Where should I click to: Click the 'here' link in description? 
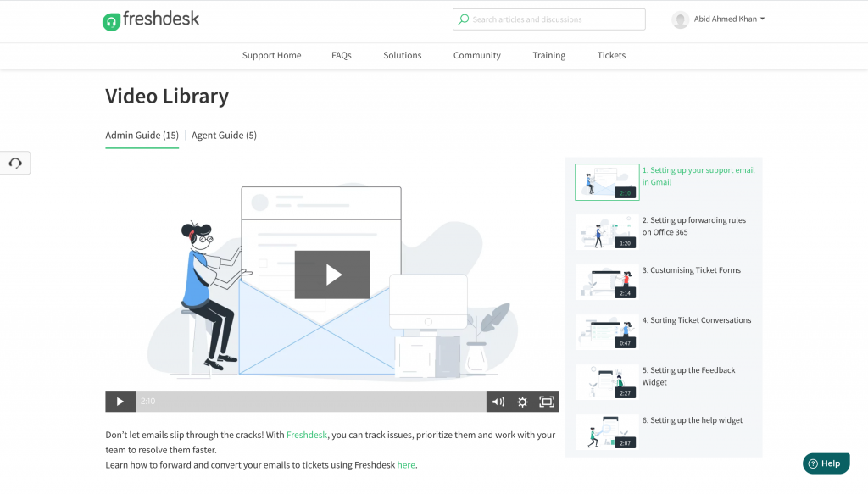[x=406, y=465]
